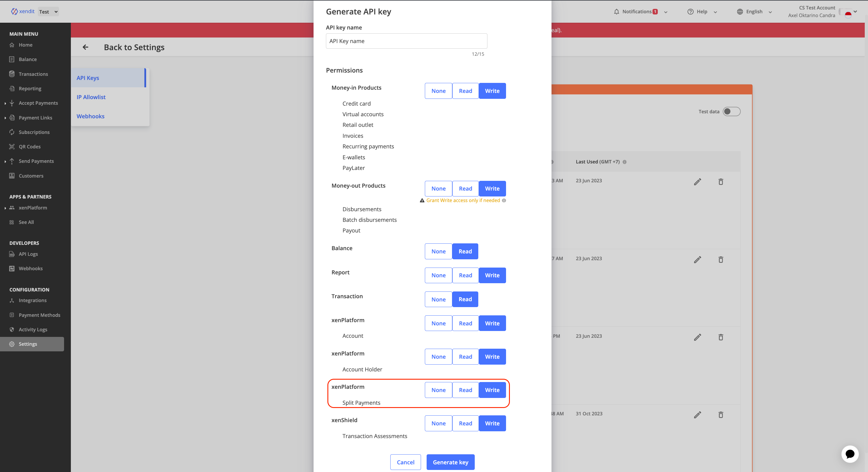868x472 pixels.
Task: Open the Home sidebar item
Action: 26,45
